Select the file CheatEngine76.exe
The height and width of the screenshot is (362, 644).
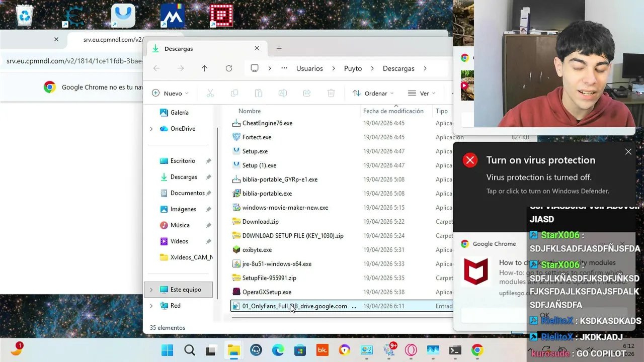(267, 123)
